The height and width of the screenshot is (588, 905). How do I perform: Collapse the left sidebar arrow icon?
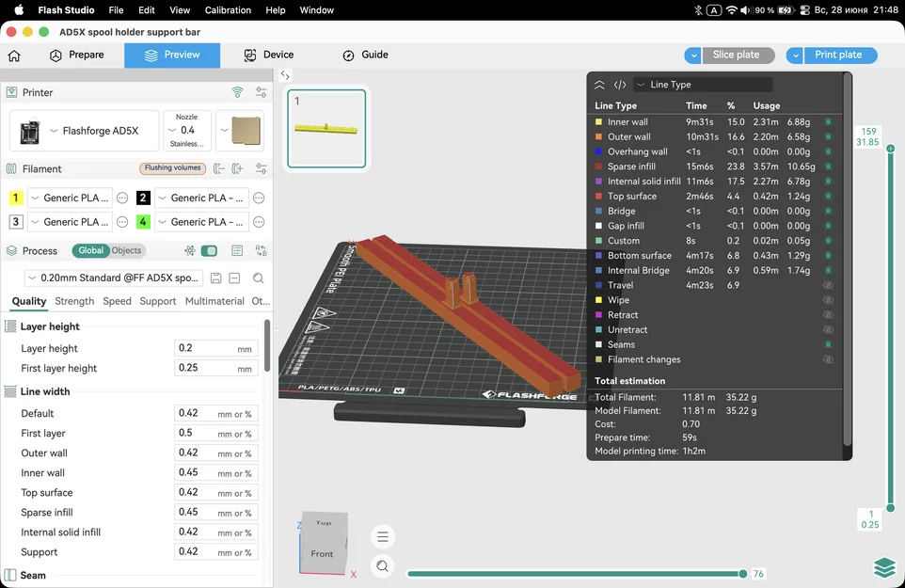tap(285, 75)
